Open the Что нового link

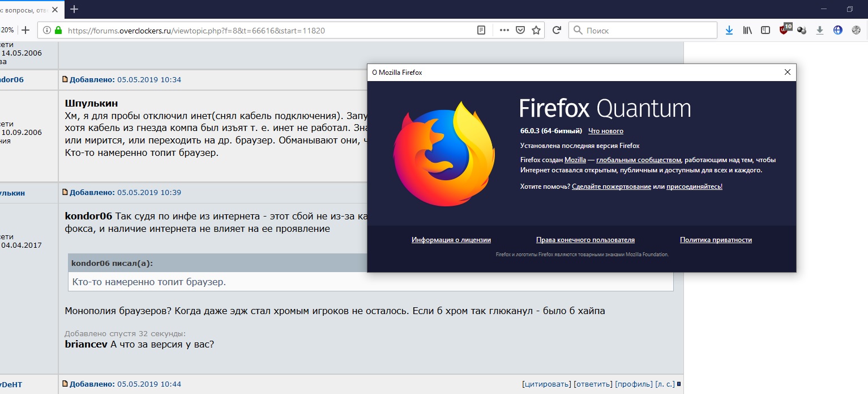point(606,131)
